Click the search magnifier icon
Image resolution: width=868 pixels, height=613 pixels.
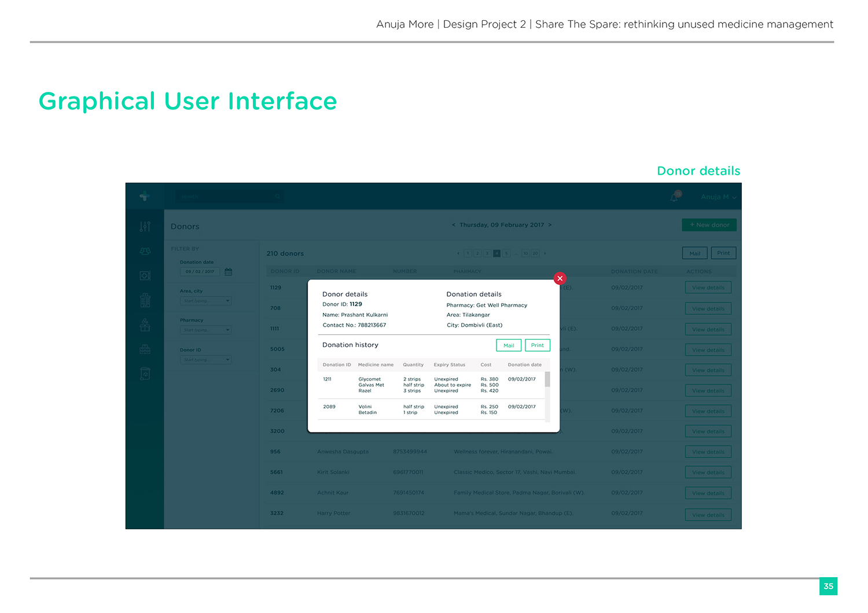278,197
